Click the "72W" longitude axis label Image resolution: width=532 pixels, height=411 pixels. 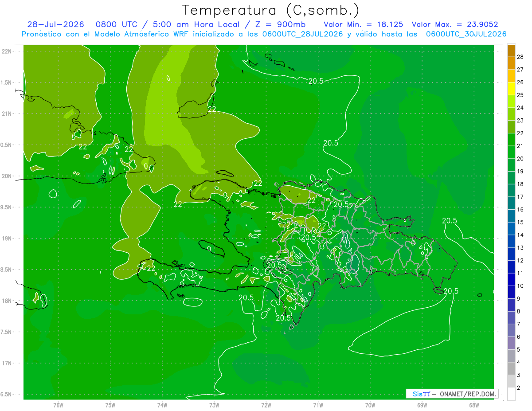266,405
